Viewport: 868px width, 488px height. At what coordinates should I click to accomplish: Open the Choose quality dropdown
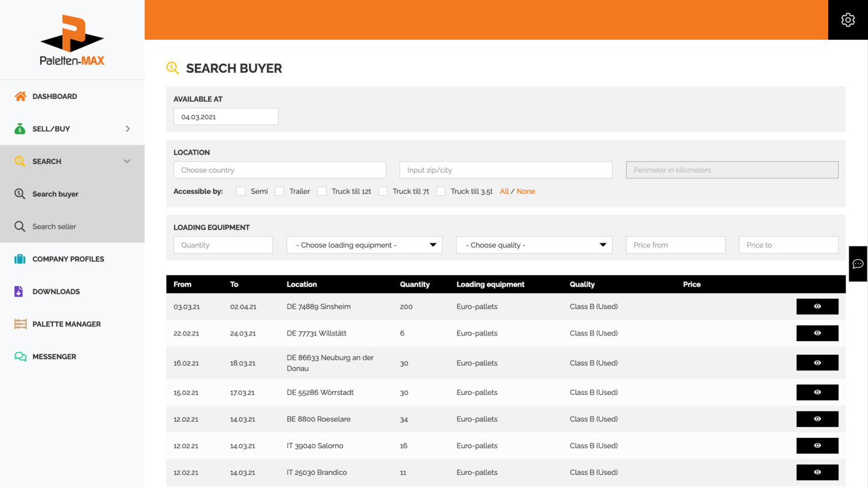click(534, 245)
